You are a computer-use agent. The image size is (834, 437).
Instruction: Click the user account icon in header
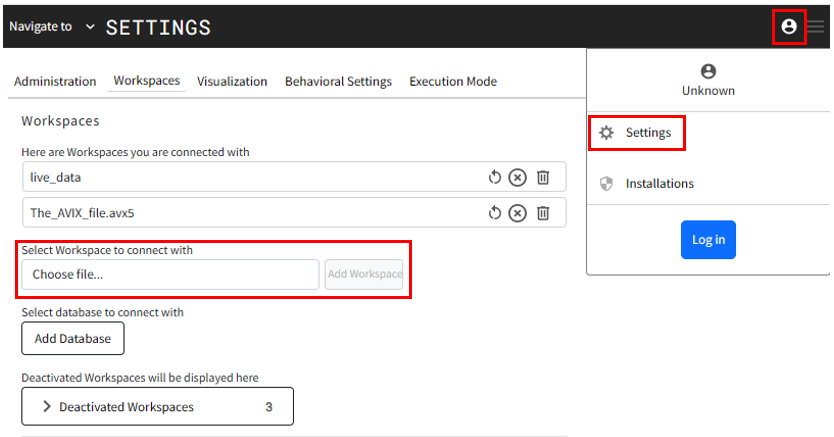789,26
